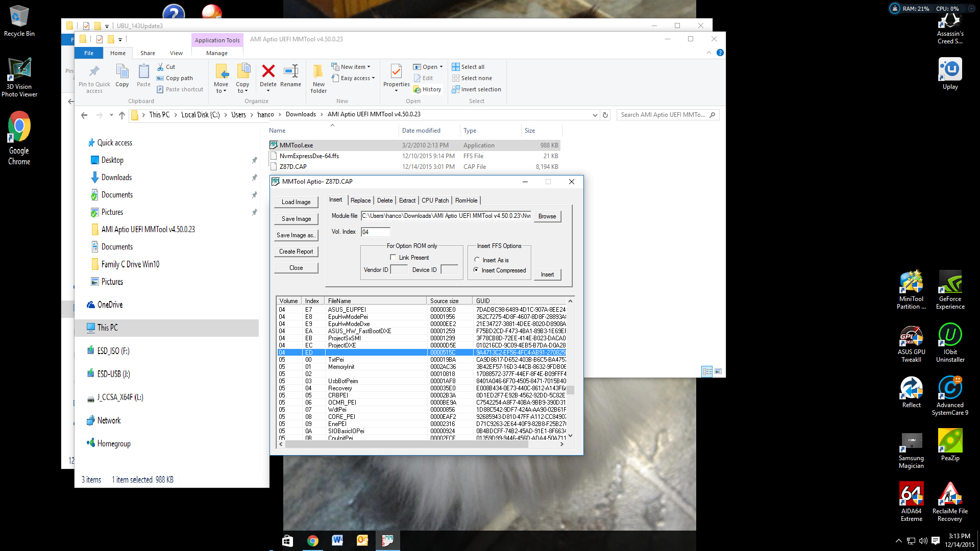Switch to the View ribbon tab
This screenshot has height=551, width=980.
pos(176,53)
